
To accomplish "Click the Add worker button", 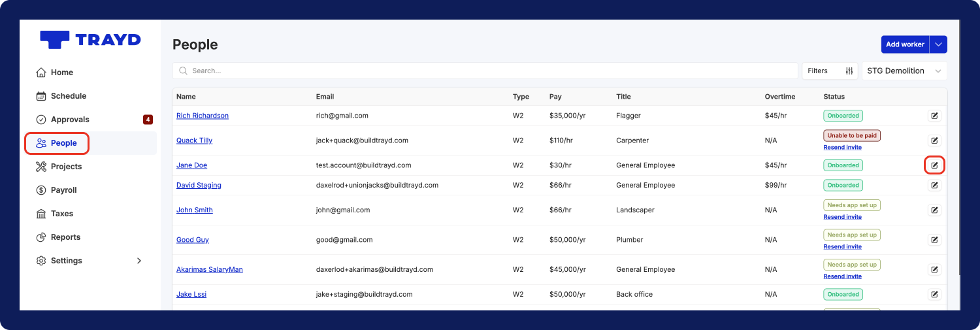I will (905, 44).
